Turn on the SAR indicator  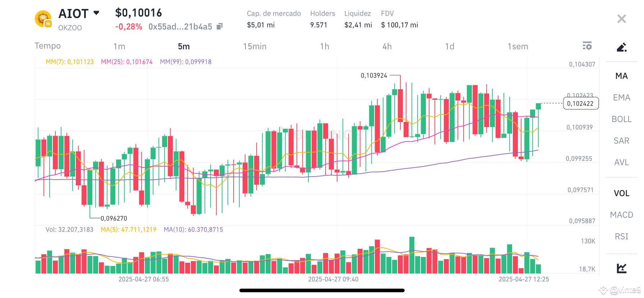click(x=622, y=141)
